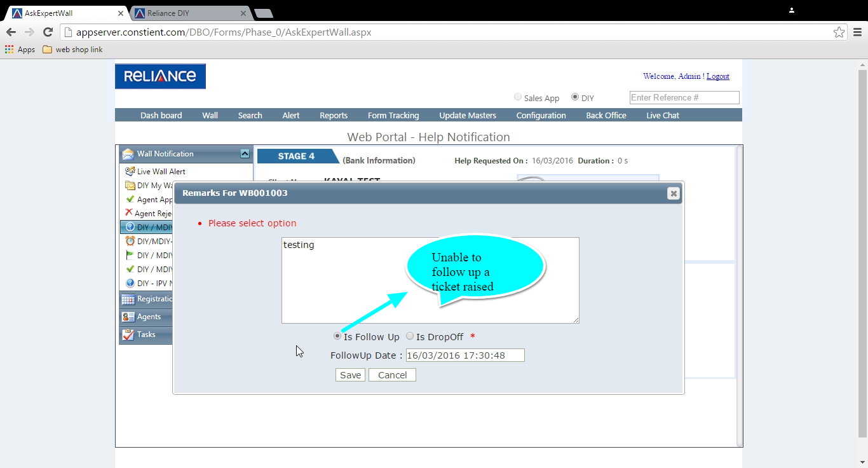Click the browser Back arrow

[x=11, y=32]
